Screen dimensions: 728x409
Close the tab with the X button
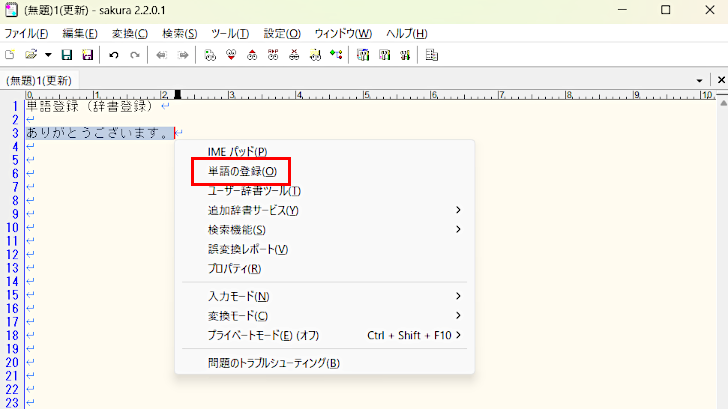tap(716, 80)
